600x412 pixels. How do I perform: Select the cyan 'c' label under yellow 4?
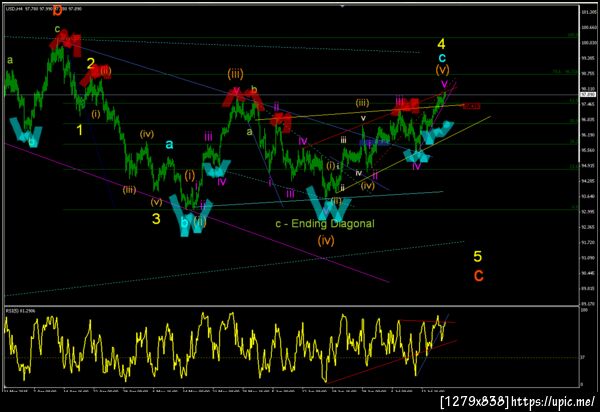tap(442, 58)
